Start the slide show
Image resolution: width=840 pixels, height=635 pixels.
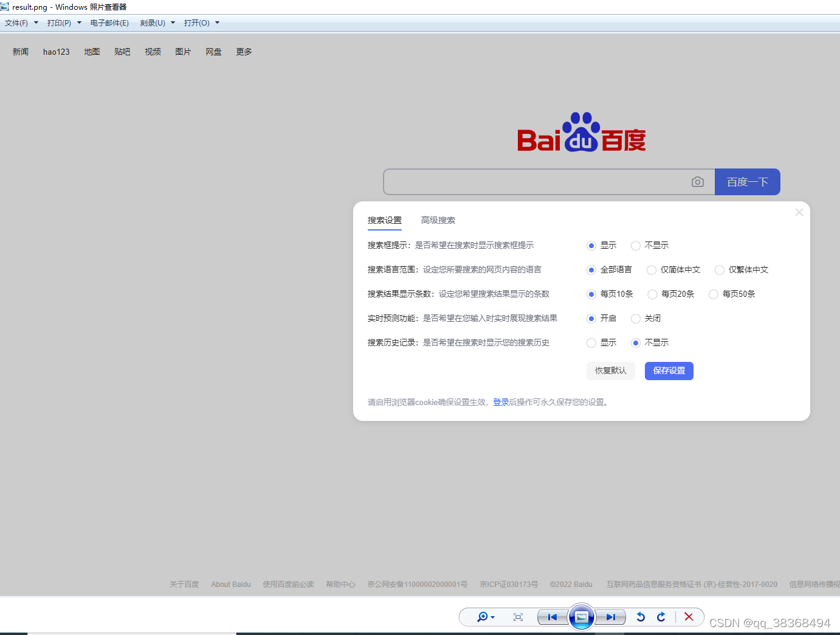(582, 617)
